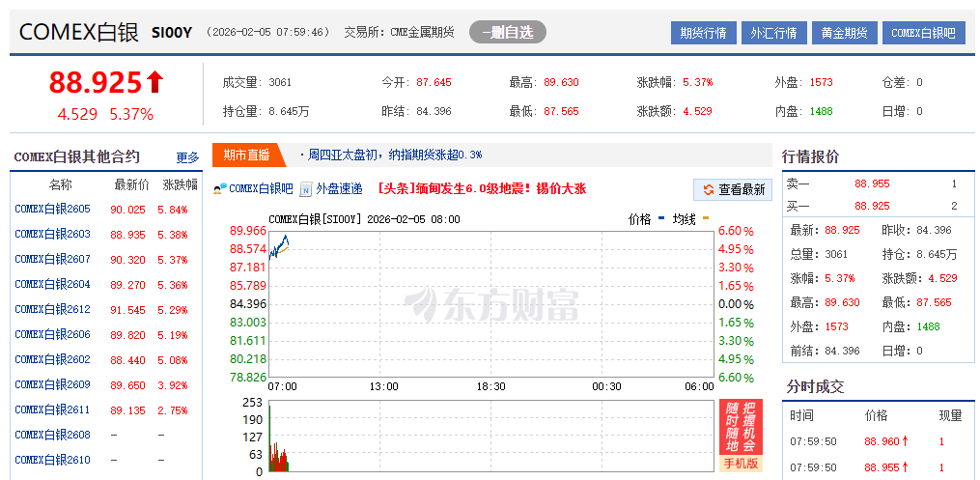This screenshot has height=480, width=980.
Task: Click 买一 price 88.925
Action: click(872, 206)
